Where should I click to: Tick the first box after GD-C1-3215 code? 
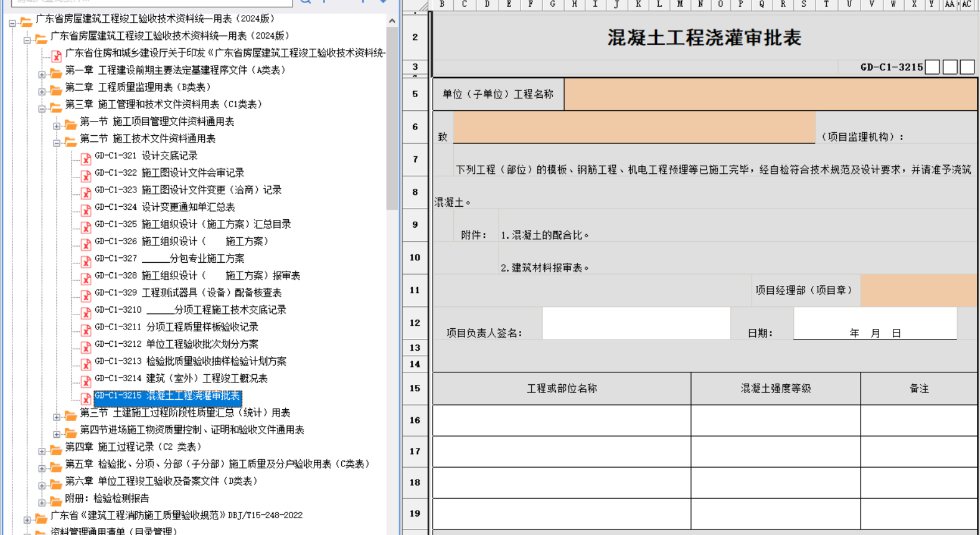932,67
